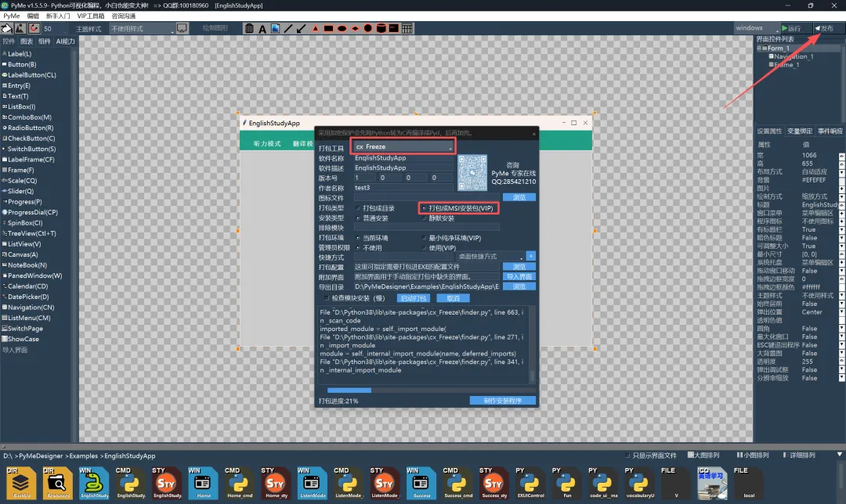Select 不使用 admin permission option
846x504 pixels.
click(369, 248)
